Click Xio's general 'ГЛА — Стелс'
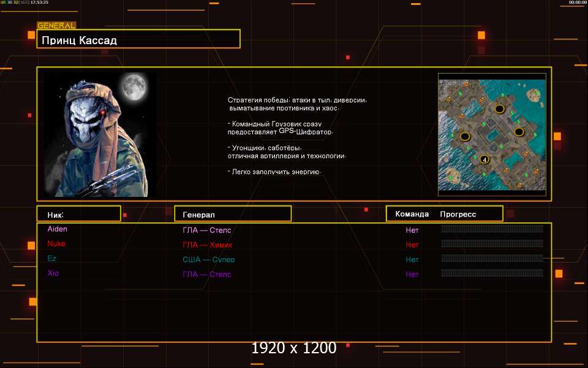Image resolution: width=588 pixels, height=368 pixels. pos(206,274)
